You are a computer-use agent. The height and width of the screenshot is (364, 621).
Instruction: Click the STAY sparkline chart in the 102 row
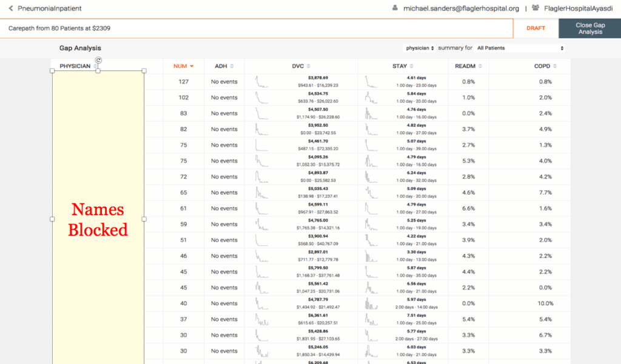371,98
